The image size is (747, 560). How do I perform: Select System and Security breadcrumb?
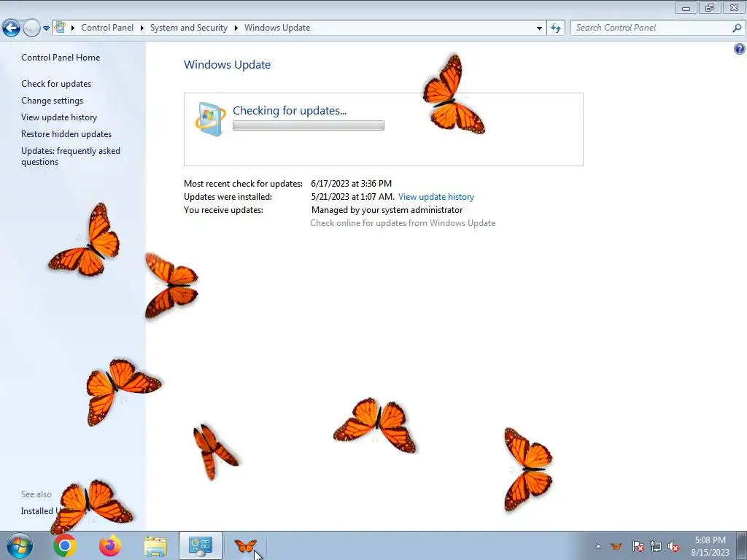[189, 28]
